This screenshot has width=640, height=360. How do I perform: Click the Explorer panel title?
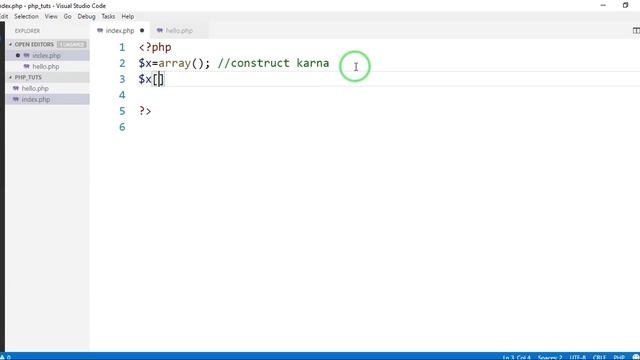click(27, 31)
